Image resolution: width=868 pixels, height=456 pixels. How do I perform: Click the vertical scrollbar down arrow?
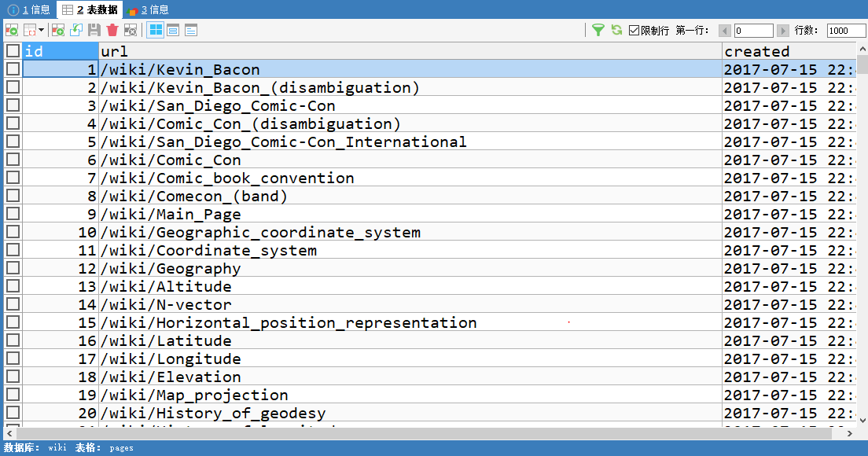point(862,421)
